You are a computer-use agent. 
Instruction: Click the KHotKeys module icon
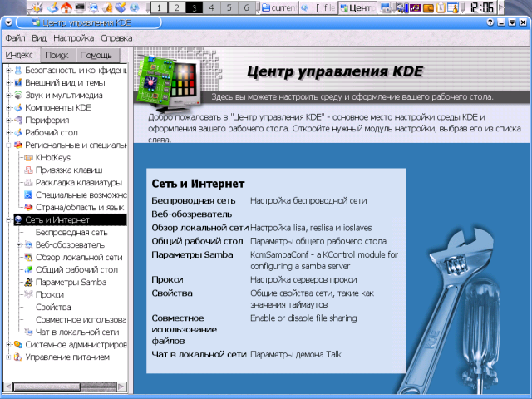(29, 157)
